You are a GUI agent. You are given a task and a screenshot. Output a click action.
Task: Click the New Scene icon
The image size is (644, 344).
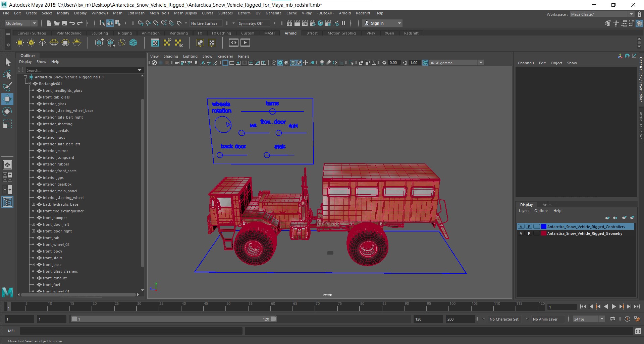49,23
